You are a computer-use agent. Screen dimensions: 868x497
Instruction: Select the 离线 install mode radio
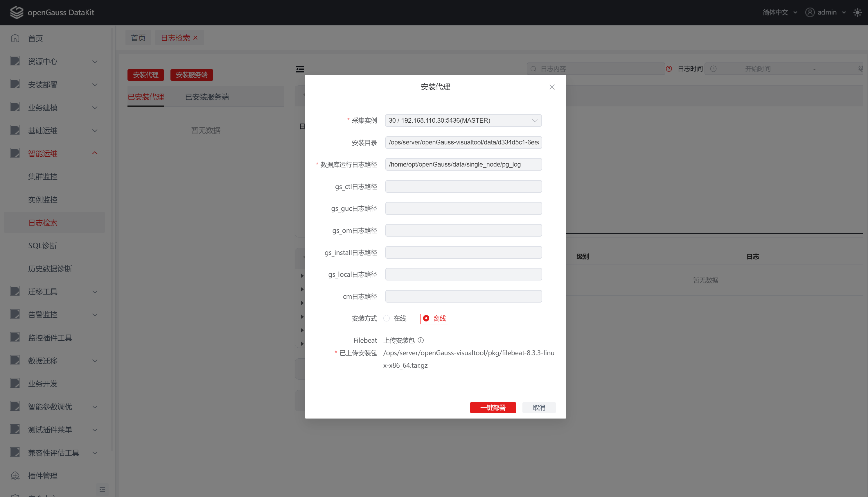[x=426, y=318]
